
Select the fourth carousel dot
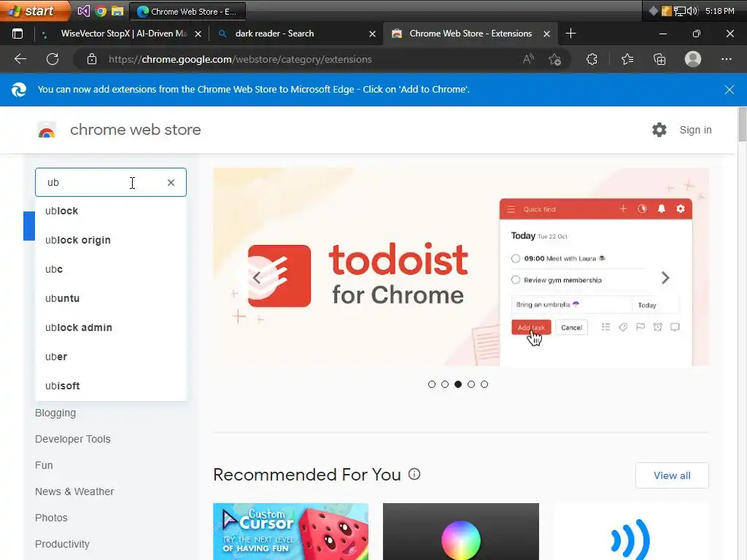[x=471, y=384]
